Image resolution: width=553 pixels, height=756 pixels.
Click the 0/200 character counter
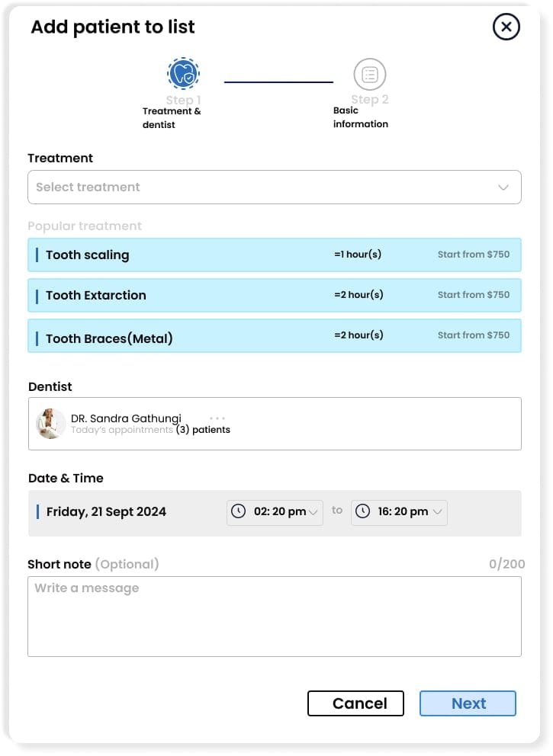pyautogui.click(x=506, y=564)
